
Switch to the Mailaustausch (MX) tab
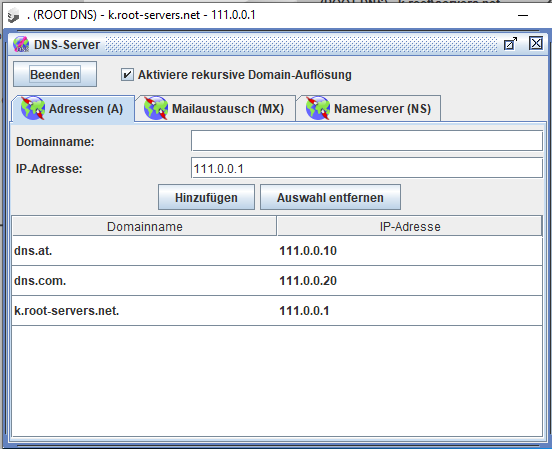coord(215,108)
